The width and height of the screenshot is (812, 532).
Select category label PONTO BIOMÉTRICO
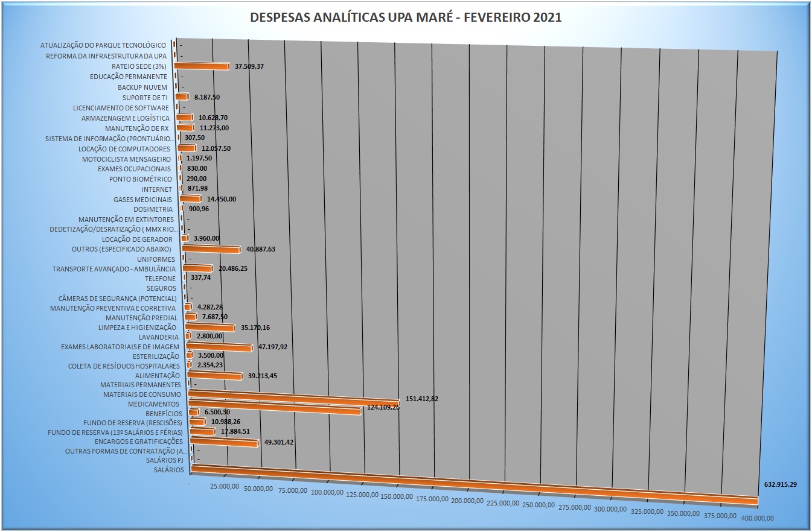(x=141, y=179)
